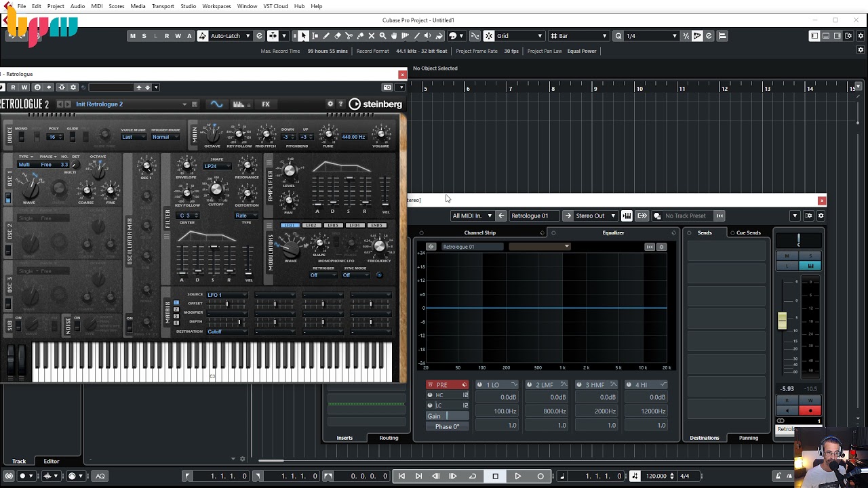868x488 pixels.
Task: Open the Project menu
Action: 56,6
